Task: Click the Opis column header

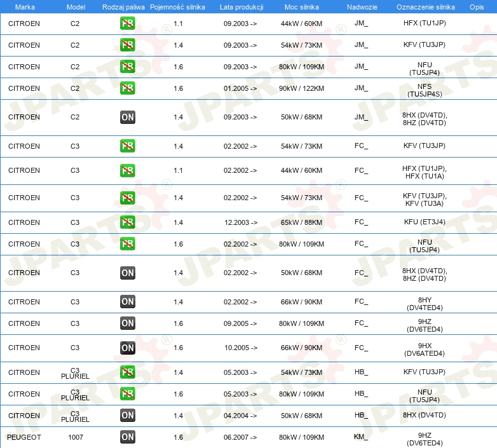Action: 477,7
